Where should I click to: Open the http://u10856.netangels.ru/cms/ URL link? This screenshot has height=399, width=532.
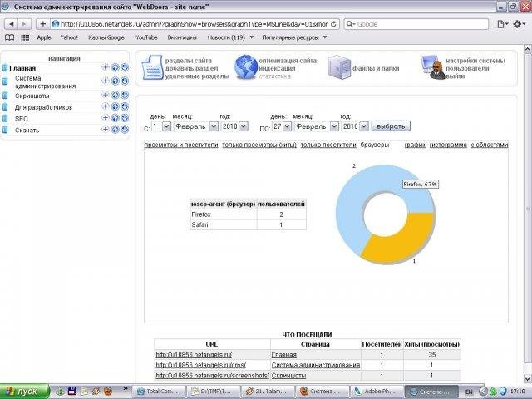201,365
